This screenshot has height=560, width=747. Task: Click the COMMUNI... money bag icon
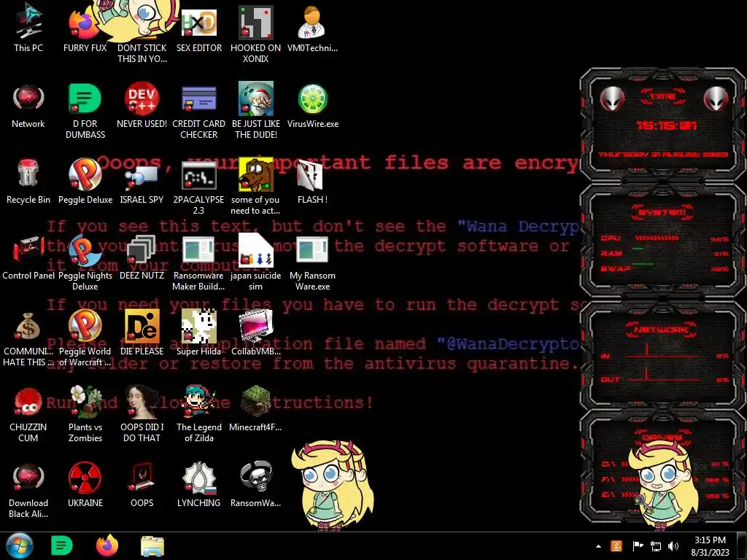pos(28,338)
